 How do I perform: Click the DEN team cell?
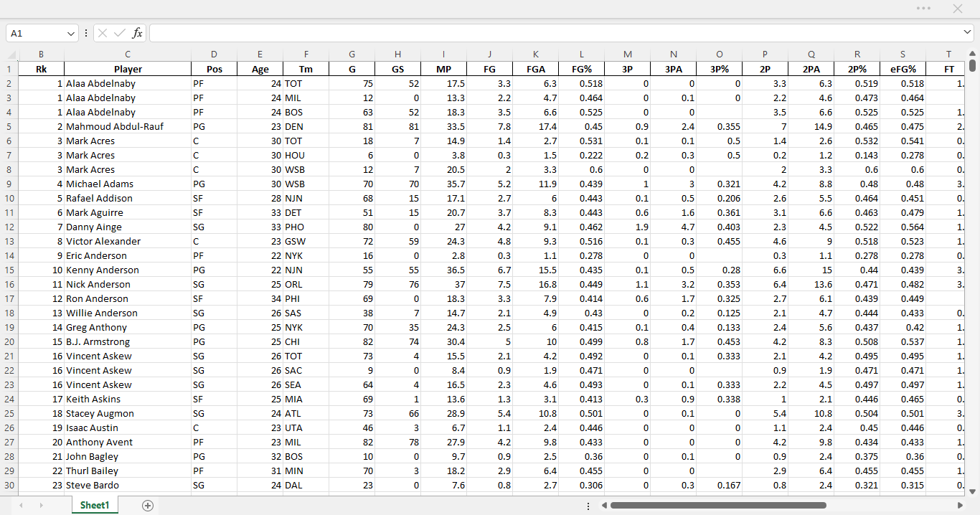point(306,126)
